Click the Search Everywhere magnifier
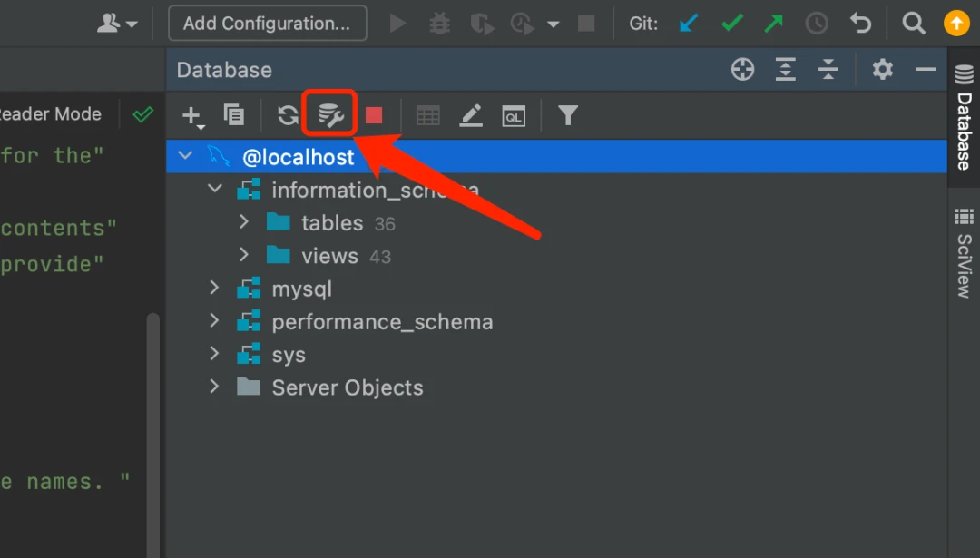 point(914,24)
